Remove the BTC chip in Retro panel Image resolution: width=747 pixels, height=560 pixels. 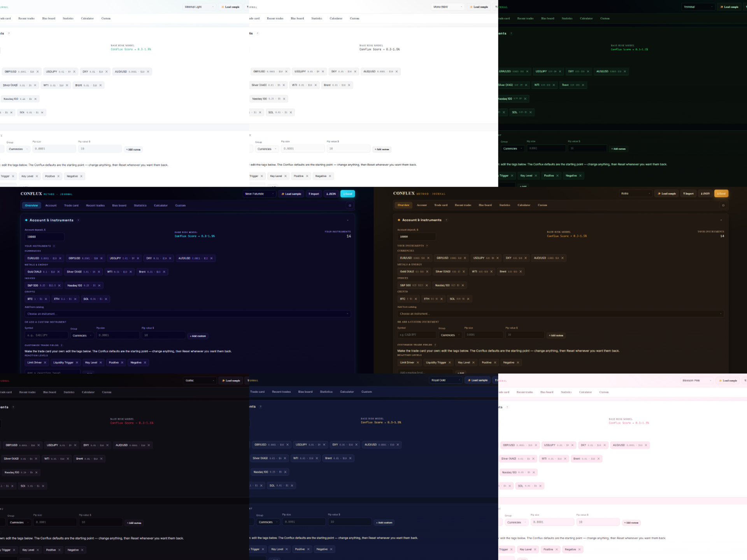coord(416,299)
